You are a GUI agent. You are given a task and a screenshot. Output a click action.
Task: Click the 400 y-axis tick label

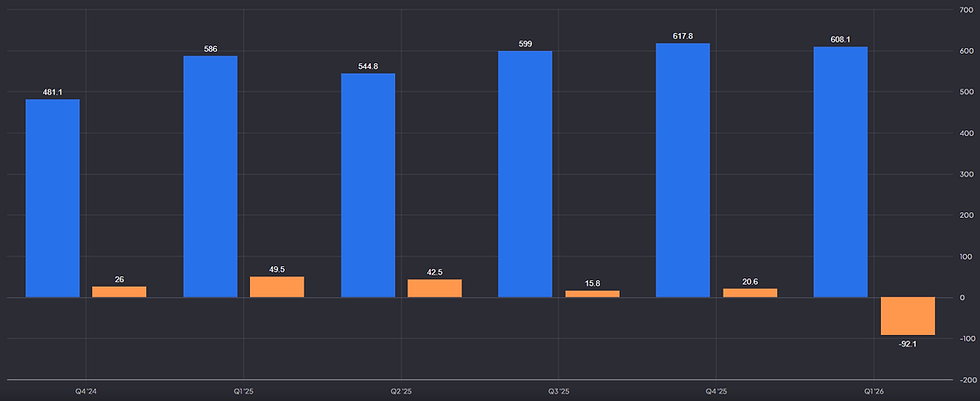[965, 133]
